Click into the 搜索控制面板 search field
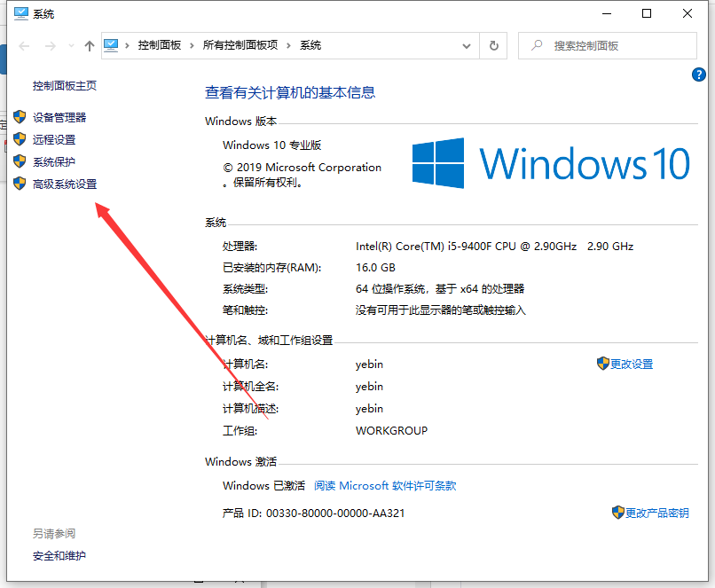The width and height of the screenshot is (715, 588). pos(612,45)
